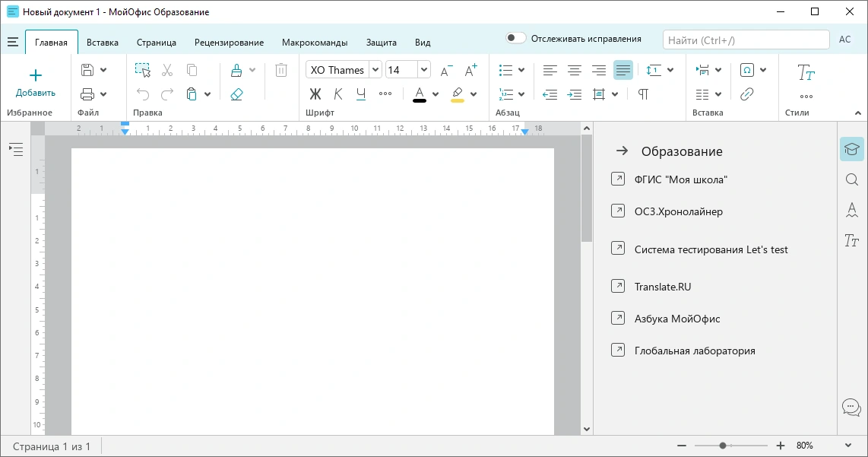Open the ФГИС "Моя школа" link

click(680, 179)
